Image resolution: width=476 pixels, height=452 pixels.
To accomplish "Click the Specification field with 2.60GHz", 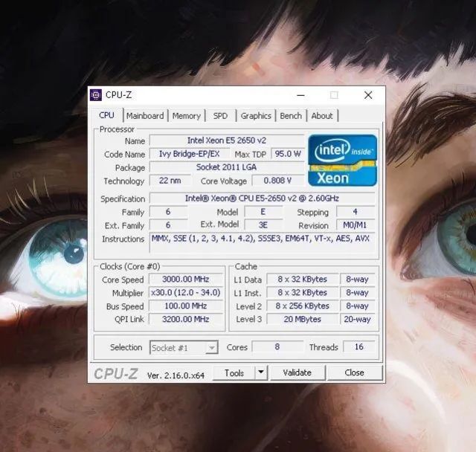I will click(x=263, y=198).
